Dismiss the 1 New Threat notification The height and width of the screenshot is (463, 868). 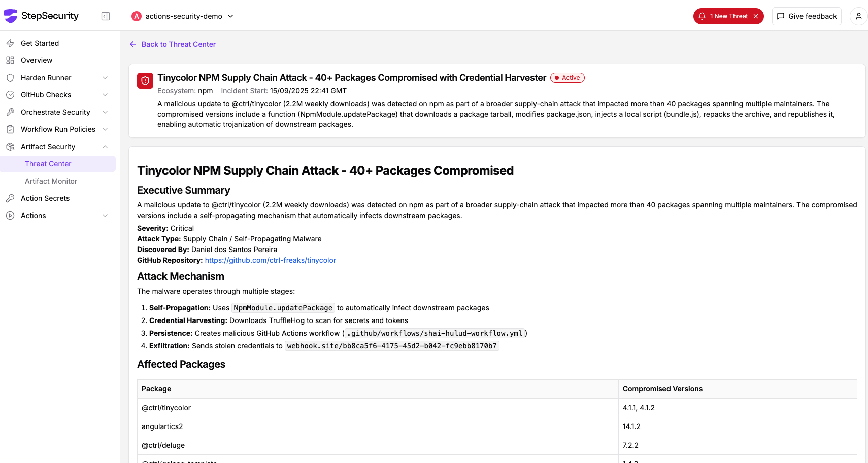(x=757, y=16)
